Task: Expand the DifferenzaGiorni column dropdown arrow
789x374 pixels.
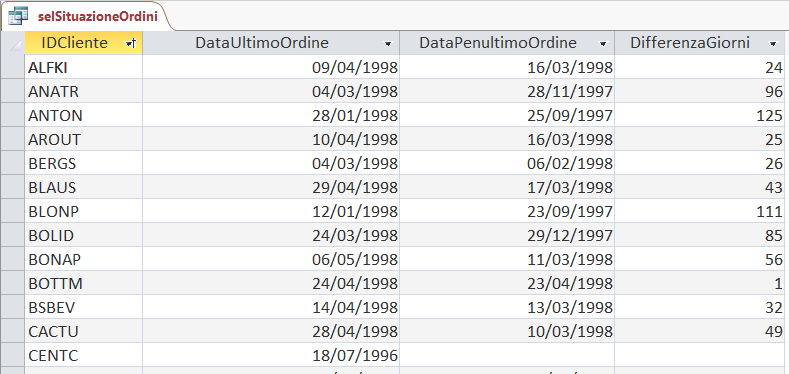Action: [x=773, y=44]
